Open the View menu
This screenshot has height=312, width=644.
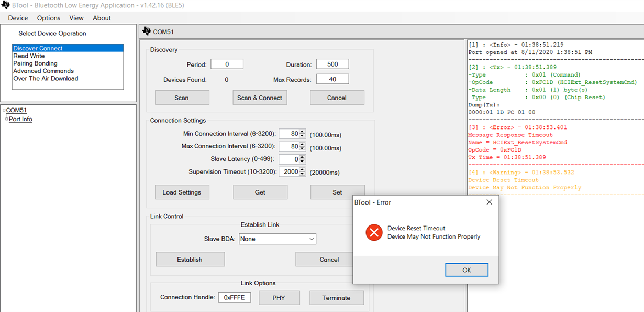(x=76, y=18)
